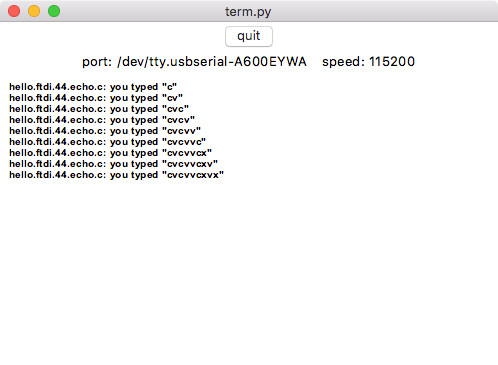Minimize the window with the yellow button
The image size is (498, 365).
pyautogui.click(x=34, y=11)
